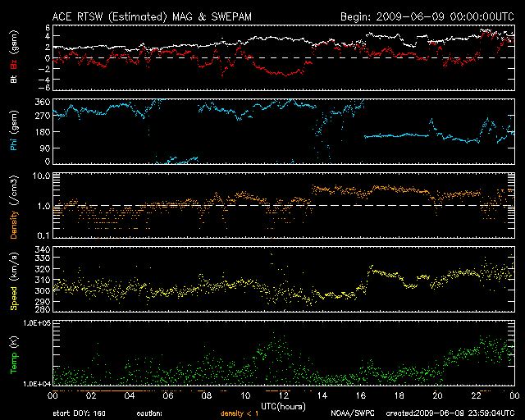Click the '16' hour tick label
This screenshot has height=420, width=525.
click(361, 395)
